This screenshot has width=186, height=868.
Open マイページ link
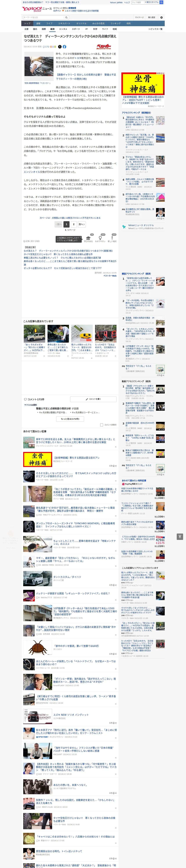pyautogui.click(x=139, y=18)
